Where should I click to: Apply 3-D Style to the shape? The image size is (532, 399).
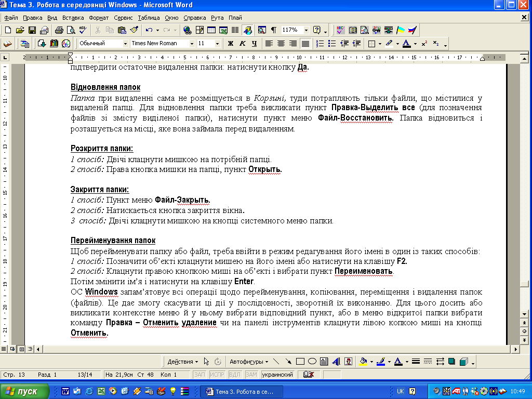[464, 362]
